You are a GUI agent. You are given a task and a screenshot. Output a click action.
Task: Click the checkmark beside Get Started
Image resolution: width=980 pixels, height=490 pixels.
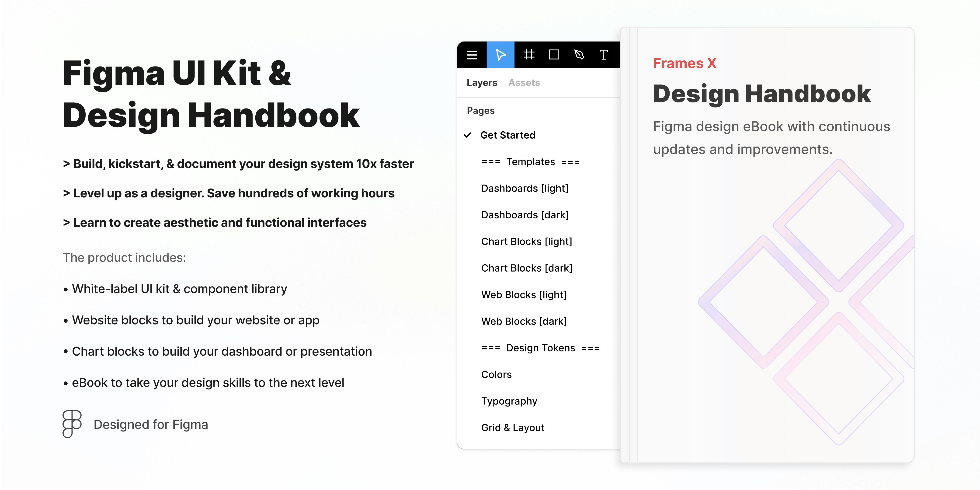coord(468,135)
